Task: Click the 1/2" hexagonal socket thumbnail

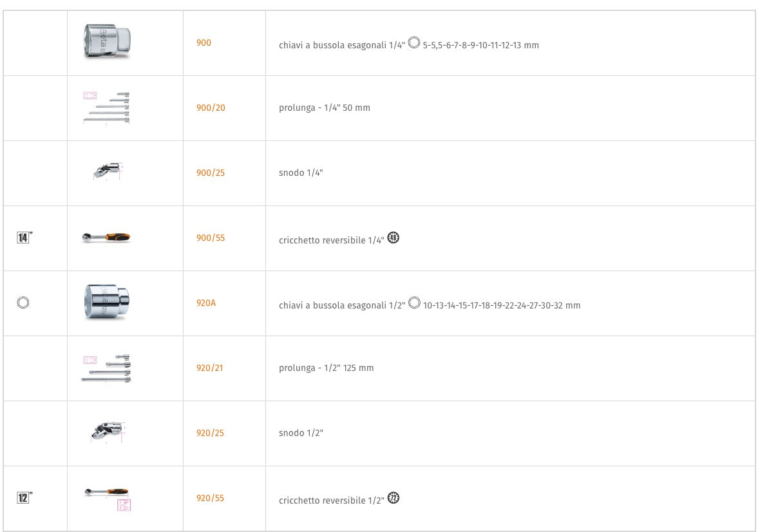Action: 108,303
